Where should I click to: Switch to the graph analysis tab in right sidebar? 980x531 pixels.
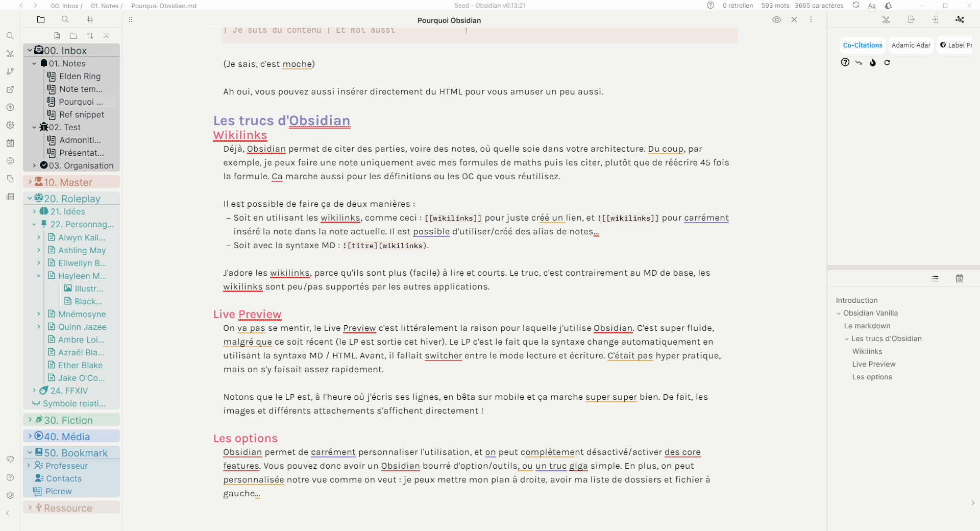coord(960,19)
